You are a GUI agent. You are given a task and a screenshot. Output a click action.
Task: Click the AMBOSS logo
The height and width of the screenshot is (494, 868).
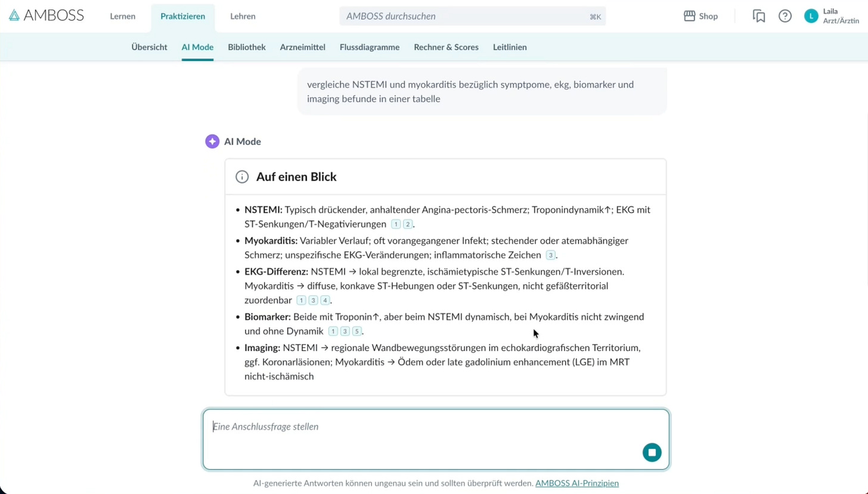pos(46,16)
